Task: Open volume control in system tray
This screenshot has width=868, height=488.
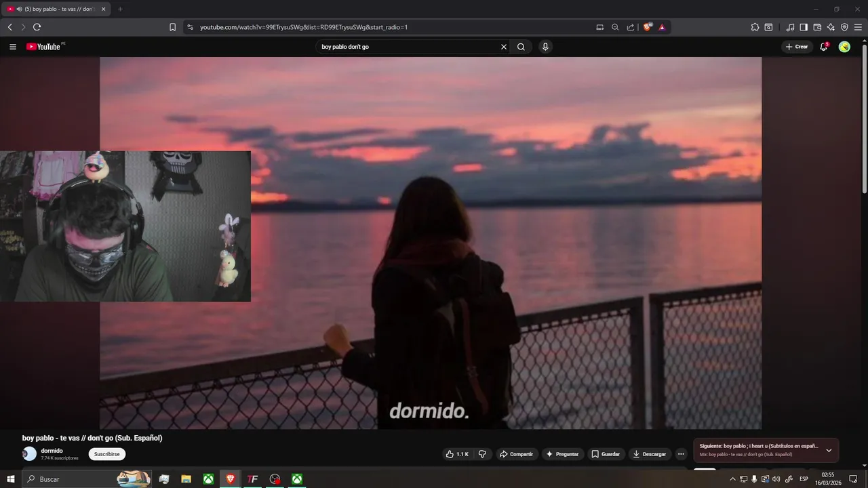Action: click(776, 479)
